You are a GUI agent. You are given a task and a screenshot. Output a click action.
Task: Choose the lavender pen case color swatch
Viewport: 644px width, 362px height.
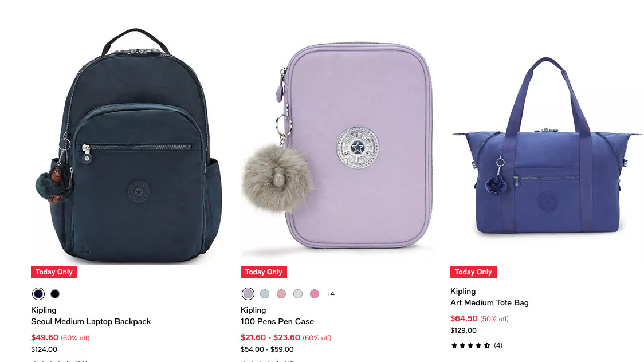pyautogui.click(x=248, y=294)
